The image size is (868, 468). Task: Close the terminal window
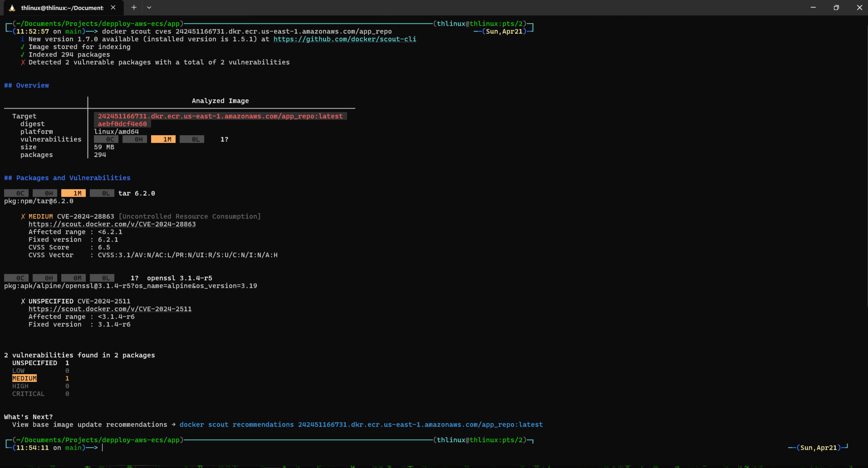859,8
